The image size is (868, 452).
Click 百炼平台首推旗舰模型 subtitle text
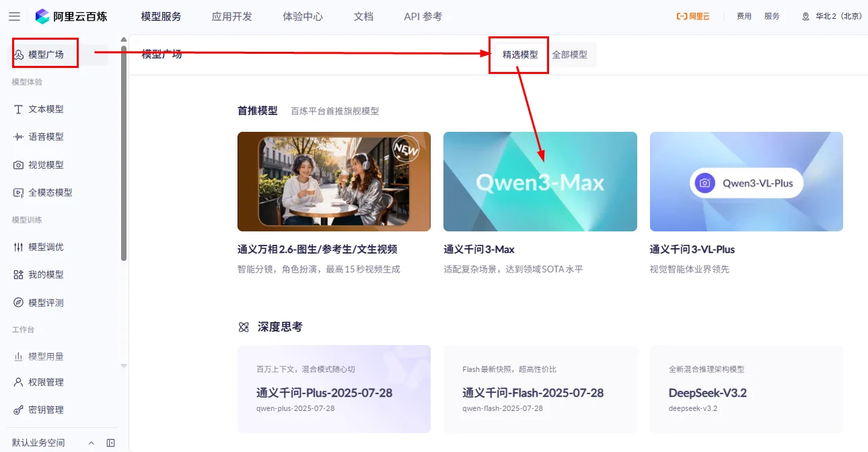pos(335,111)
